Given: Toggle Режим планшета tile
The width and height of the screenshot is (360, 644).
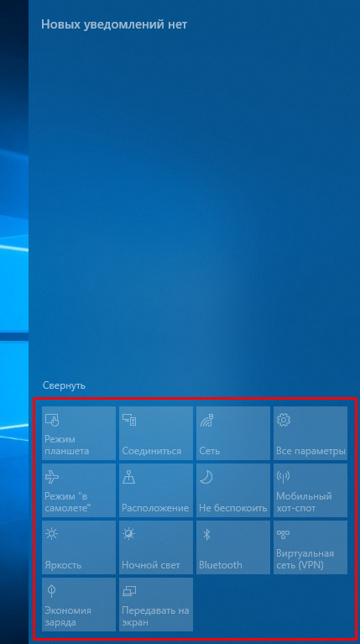Looking at the screenshot, I should click(79, 433).
